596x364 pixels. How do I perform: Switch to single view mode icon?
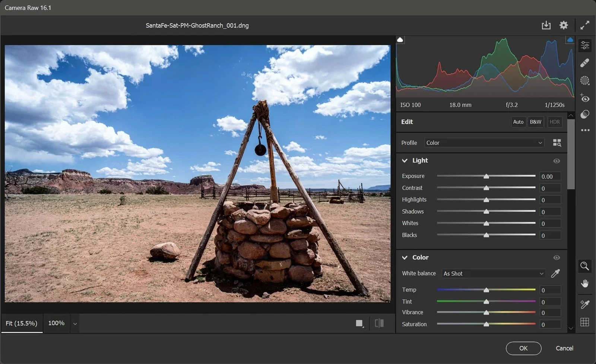point(359,323)
